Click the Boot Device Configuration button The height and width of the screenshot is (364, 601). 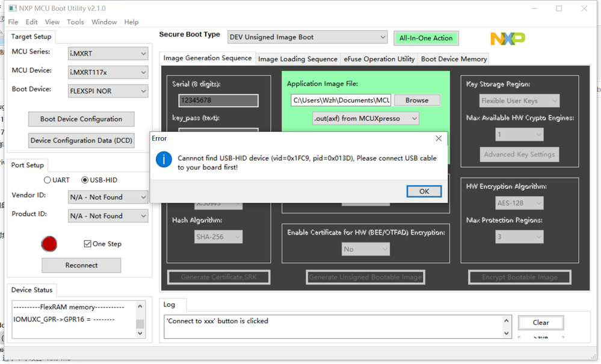coord(81,119)
